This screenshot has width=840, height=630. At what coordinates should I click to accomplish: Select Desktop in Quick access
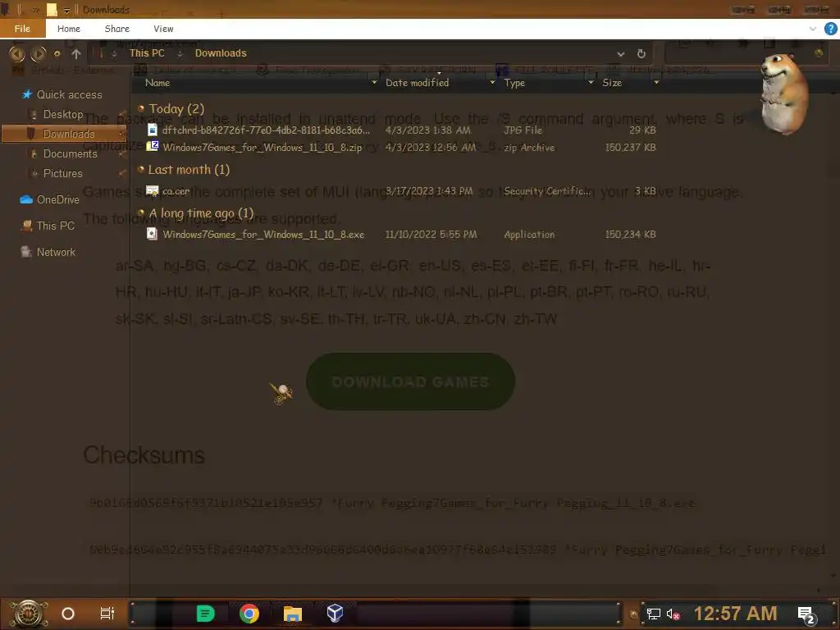pyautogui.click(x=63, y=114)
